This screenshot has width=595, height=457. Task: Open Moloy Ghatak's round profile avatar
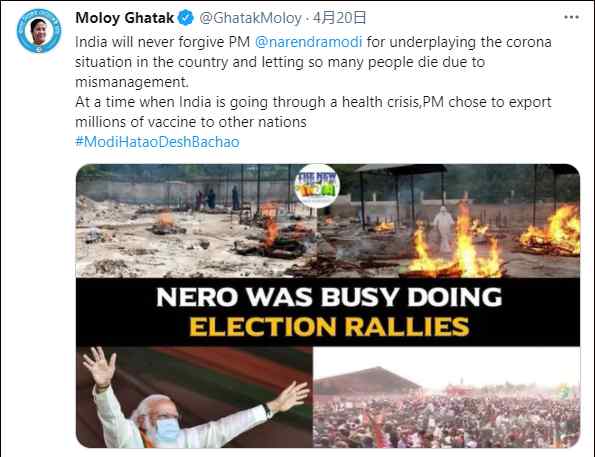click(x=39, y=31)
